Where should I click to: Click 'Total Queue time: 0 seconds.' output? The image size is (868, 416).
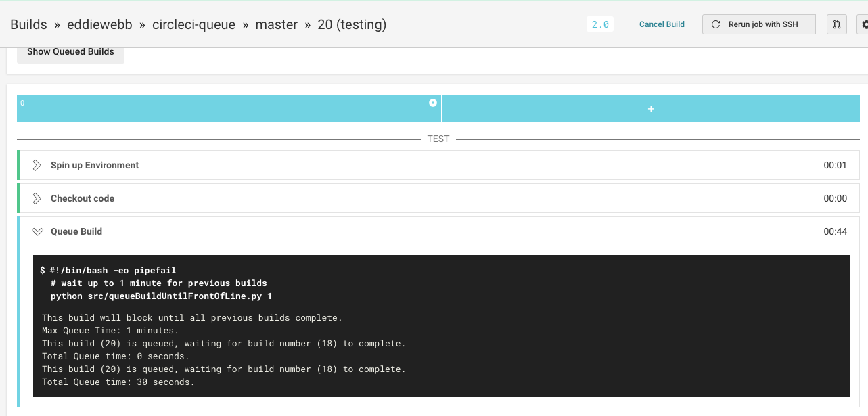click(116, 356)
